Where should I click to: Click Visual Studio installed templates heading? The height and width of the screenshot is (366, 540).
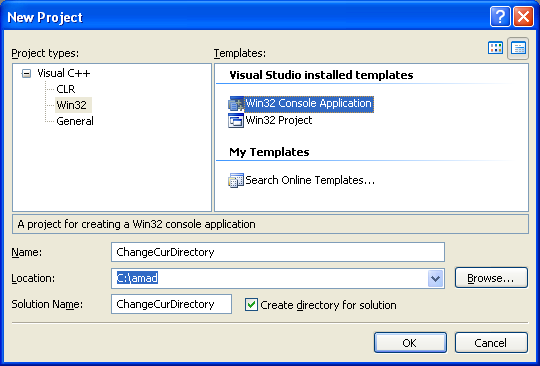tap(321, 75)
